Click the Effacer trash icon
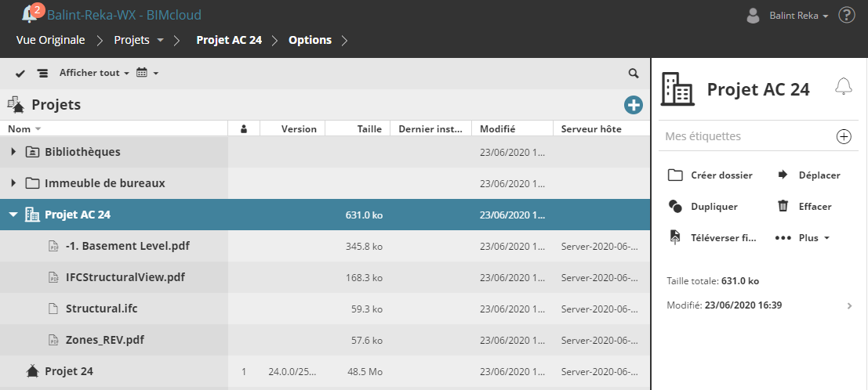The height and width of the screenshot is (390, 868). tap(783, 206)
